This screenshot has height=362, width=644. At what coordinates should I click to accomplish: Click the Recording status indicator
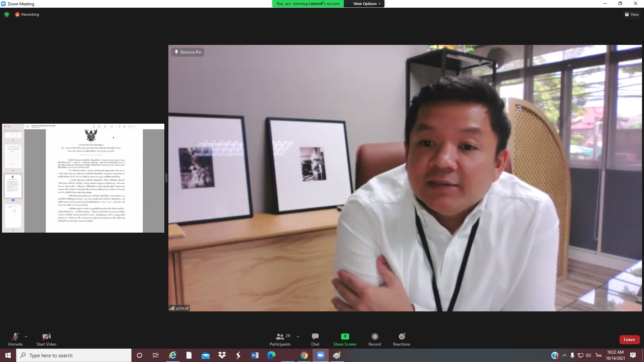tap(27, 14)
